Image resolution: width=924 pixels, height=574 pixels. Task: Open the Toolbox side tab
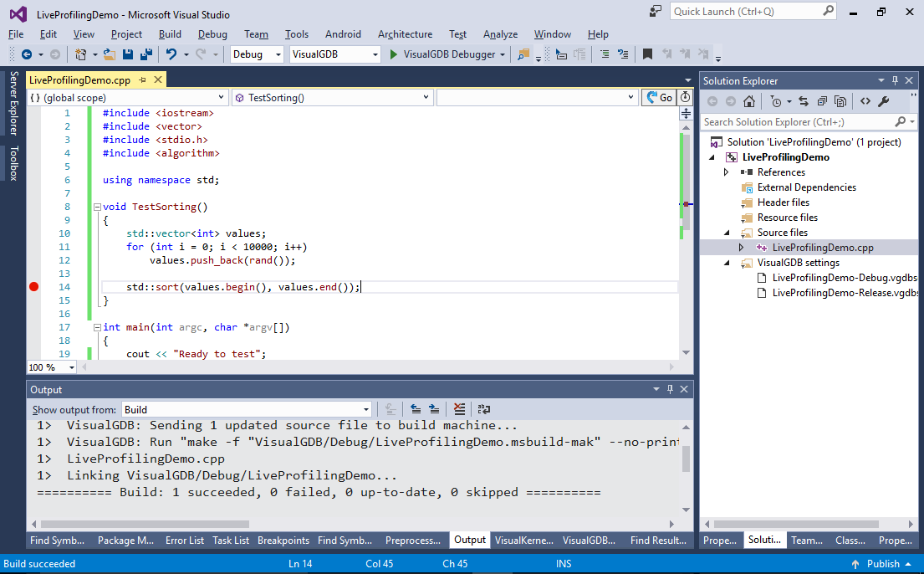[x=13, y=163]
